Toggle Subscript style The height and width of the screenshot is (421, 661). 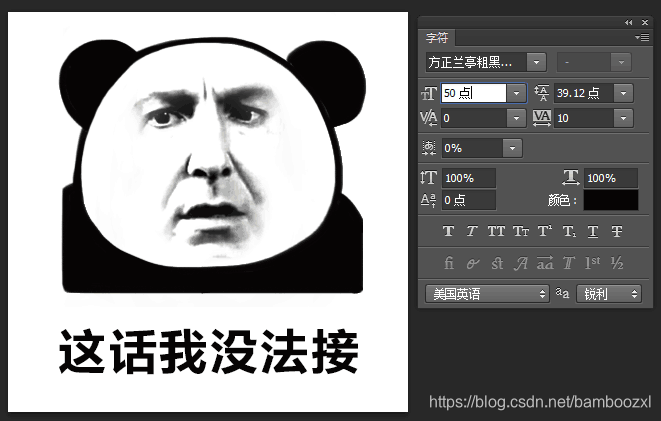[x=569, y=231]
